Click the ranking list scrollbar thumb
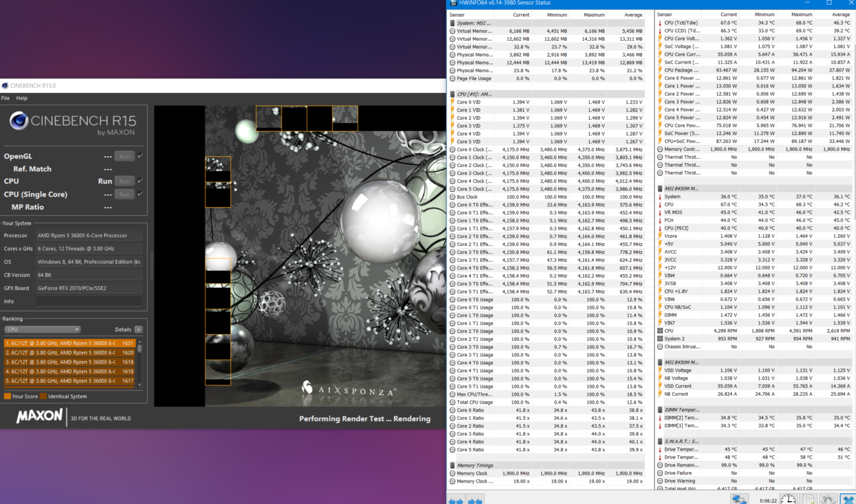Viewport: 856px width, 504px height. click(140, 348)
